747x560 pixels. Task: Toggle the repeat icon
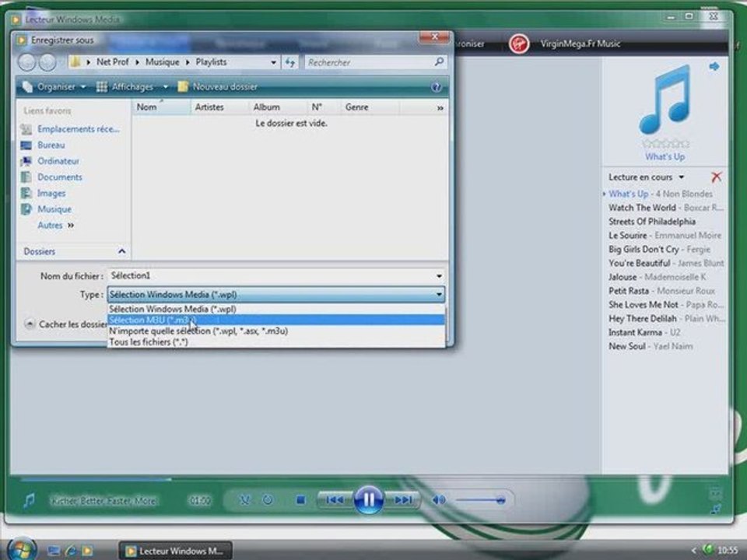coord(268,500)
